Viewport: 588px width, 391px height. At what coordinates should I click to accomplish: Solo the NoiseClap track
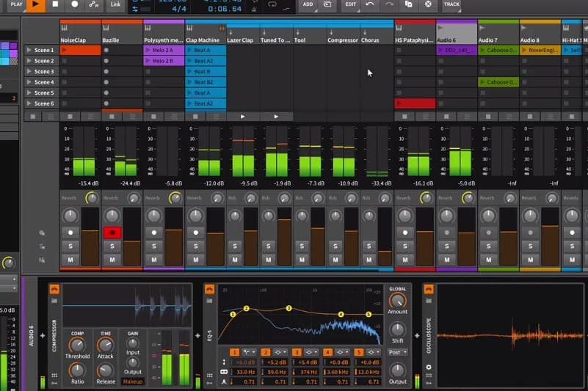pos(70,246)
